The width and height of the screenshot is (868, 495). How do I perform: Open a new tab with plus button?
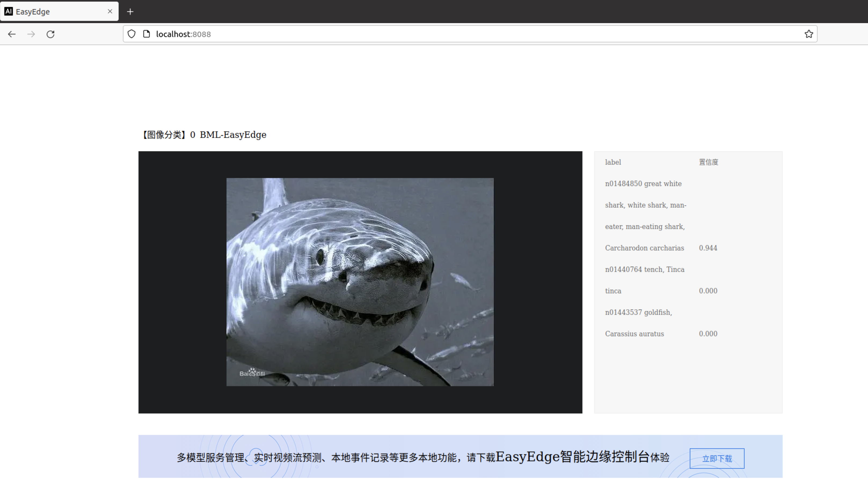point(130,12)
